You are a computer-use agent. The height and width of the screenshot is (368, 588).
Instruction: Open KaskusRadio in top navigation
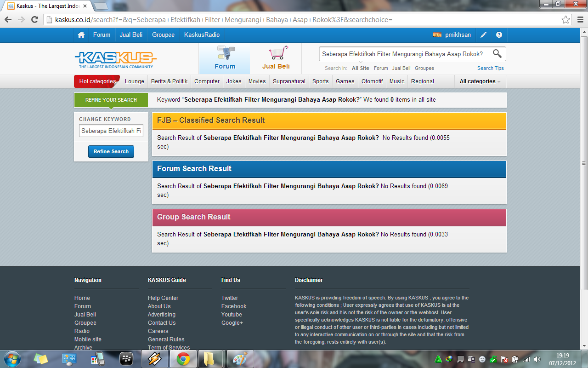202,35
